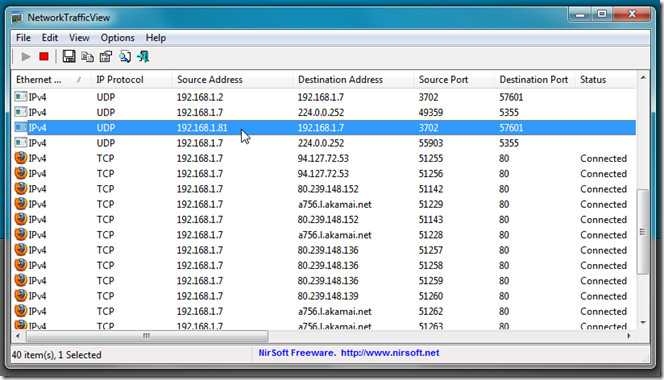The image size is (664, 380).
Task: Click the red Stop Capture button
Action: click(x=44, y=56)
